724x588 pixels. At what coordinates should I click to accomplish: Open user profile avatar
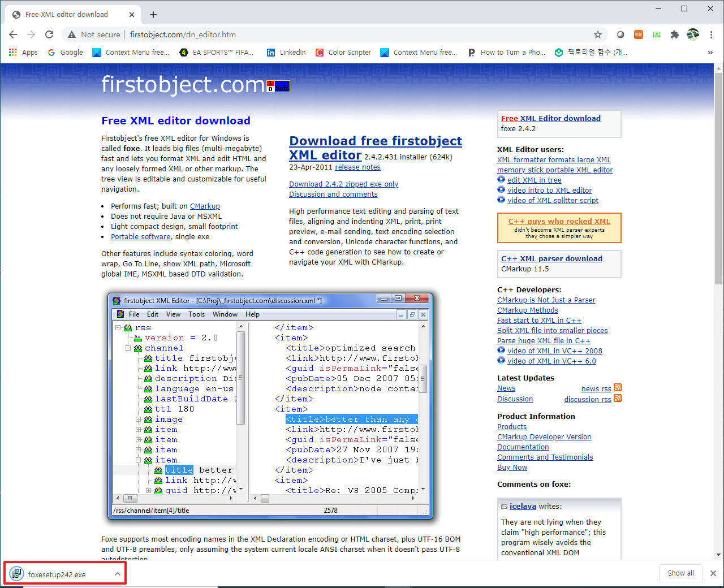(693, 34)
